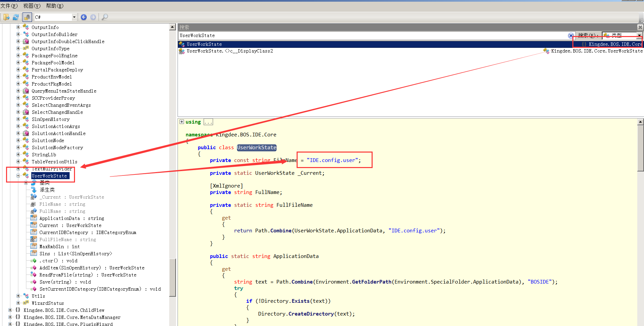This screenshot has height=326, width=644.
Task: Select the ProductPkgModel tree item
Action: 52,84
